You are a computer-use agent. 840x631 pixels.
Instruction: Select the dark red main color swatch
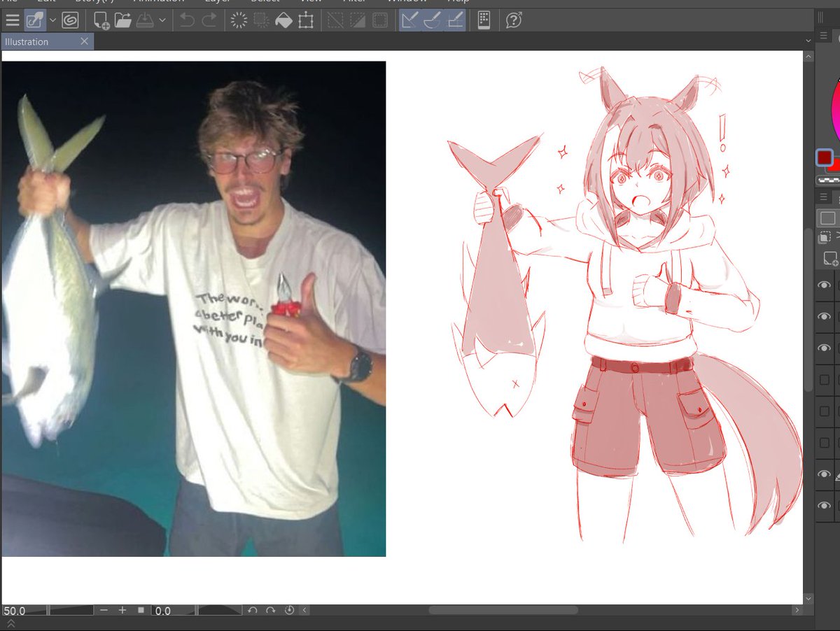(x=825, y=157)
